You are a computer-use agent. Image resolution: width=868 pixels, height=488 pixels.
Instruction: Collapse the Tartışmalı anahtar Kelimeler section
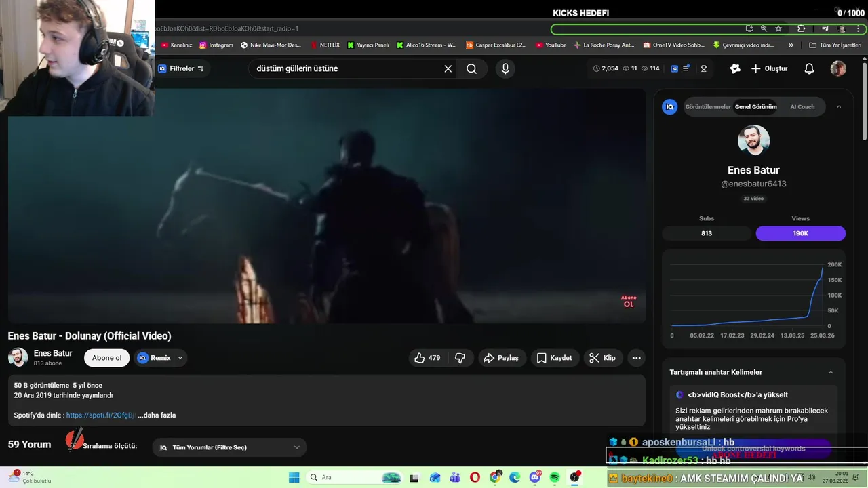tap(831, 372)
